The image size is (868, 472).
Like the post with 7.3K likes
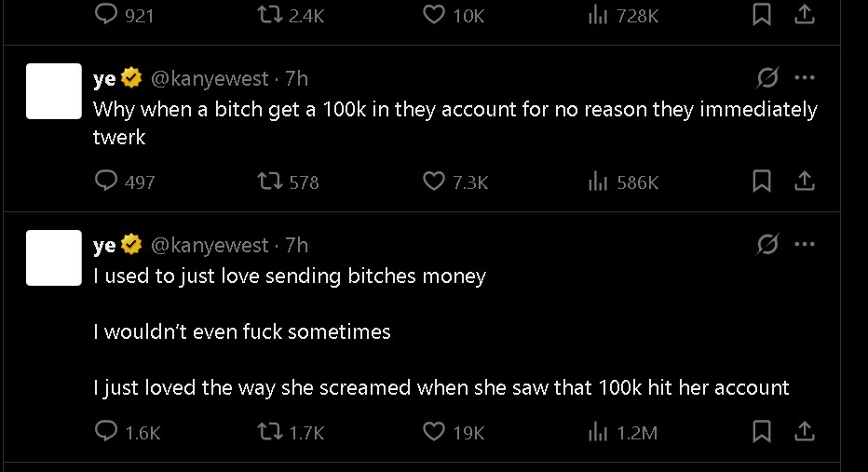[434, 182]
